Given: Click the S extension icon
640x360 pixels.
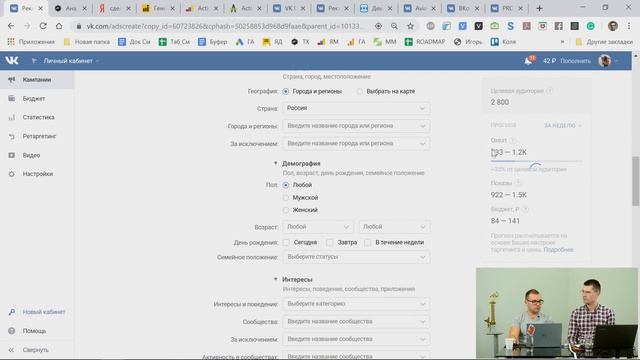Looking at the screenshot, I should pos(510,26).
